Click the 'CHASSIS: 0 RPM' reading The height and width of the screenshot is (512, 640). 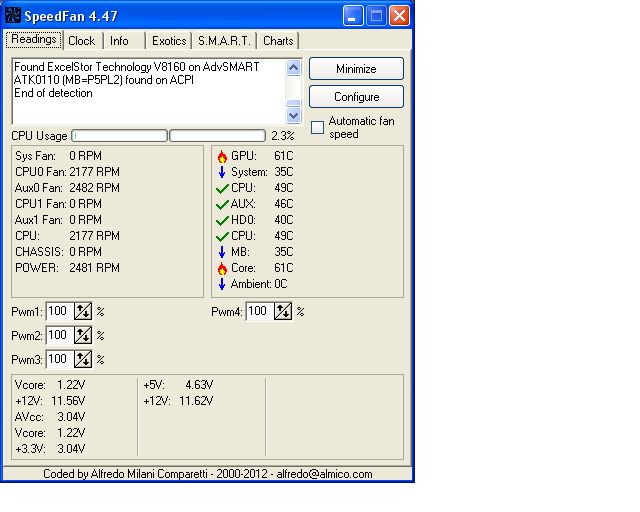click(x=58, y=252)
